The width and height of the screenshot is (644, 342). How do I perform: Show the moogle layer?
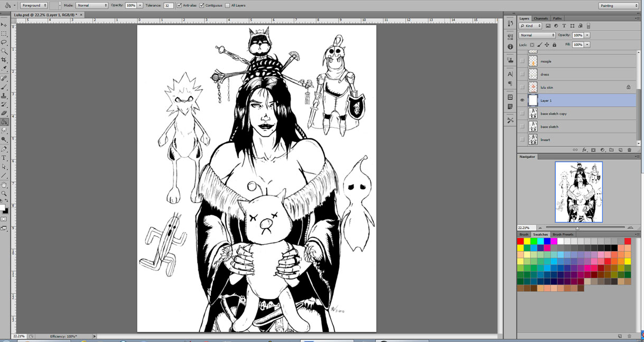(522, 61)
